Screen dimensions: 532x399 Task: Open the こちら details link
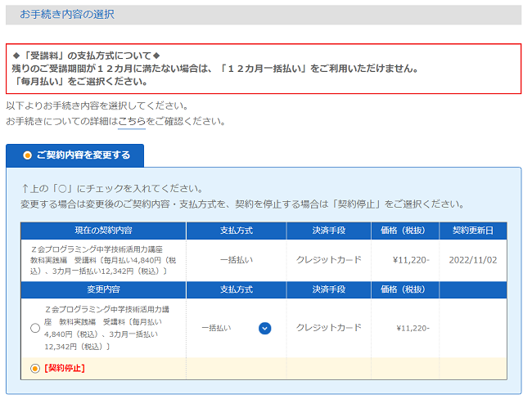point(132,121)
